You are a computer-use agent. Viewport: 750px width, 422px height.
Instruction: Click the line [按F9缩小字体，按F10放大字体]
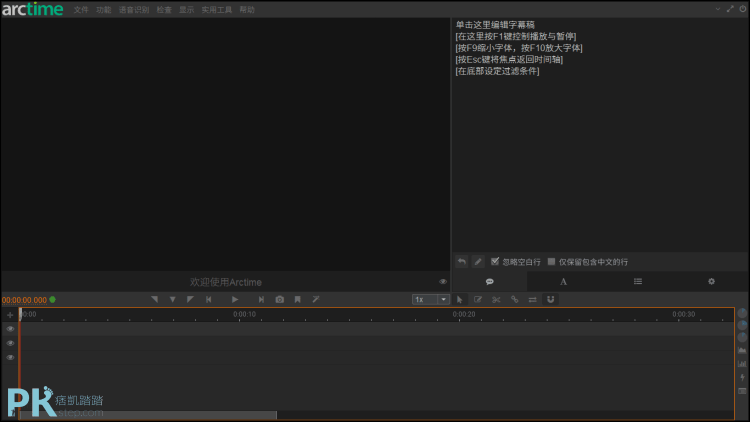tap(519, 48)
